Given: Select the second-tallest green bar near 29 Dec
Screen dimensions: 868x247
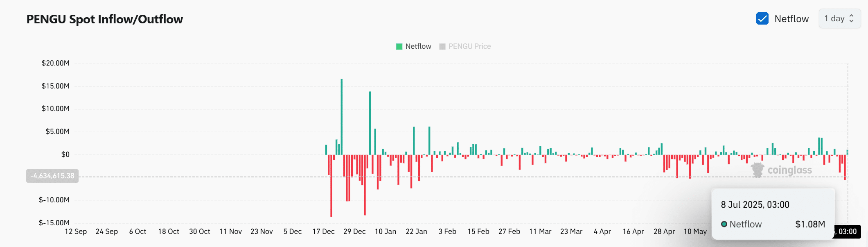Looking at the screenshot, I should pyautogui.click(x=370, y=123).
